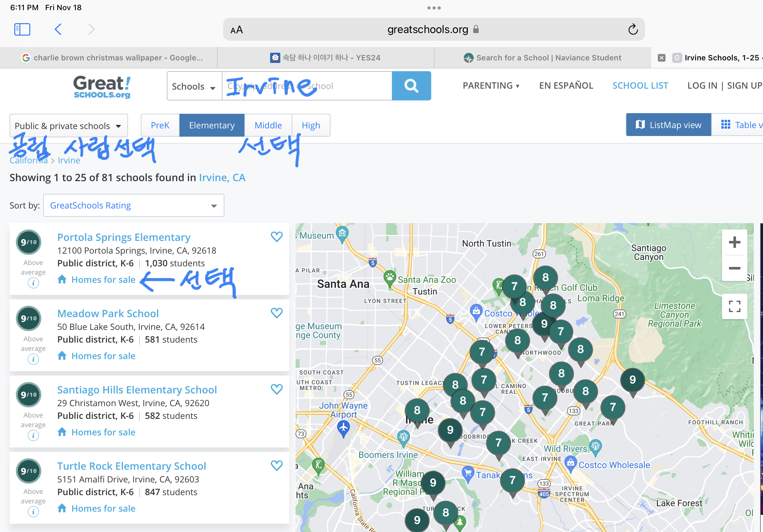Image resolution: width=763 pixels, height=532 pixels.
Task: Favorite Portola Springs Elementary with heart
Action: (276, 236)
